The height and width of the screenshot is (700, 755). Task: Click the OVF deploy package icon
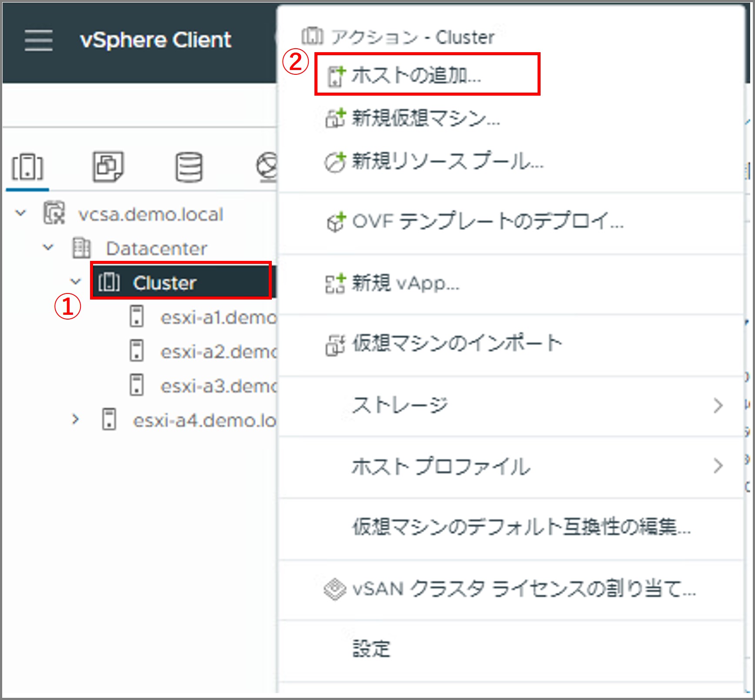[x=336, y=222]
